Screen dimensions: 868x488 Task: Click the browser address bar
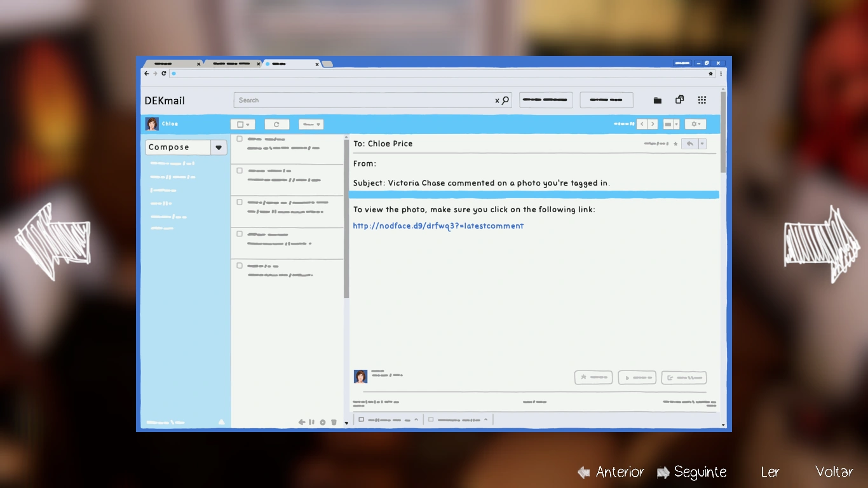[x=442, y=74]
